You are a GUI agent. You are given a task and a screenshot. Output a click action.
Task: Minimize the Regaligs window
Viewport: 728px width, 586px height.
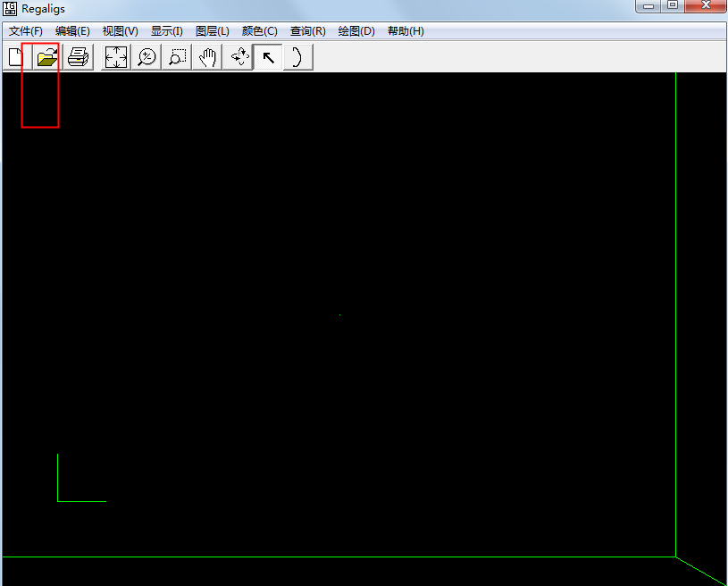pyautogui.click(x=649, y=6)
